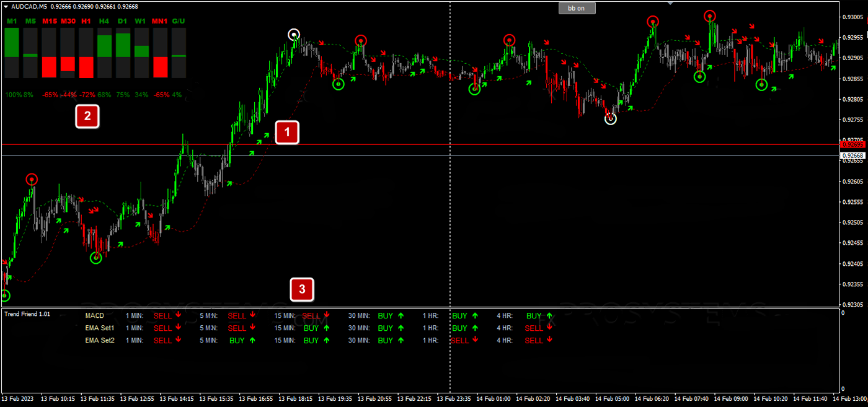Click the EMA Set2 5 MIN buy arrow
The image size is (868, 407).
click(x=252, y=340)
